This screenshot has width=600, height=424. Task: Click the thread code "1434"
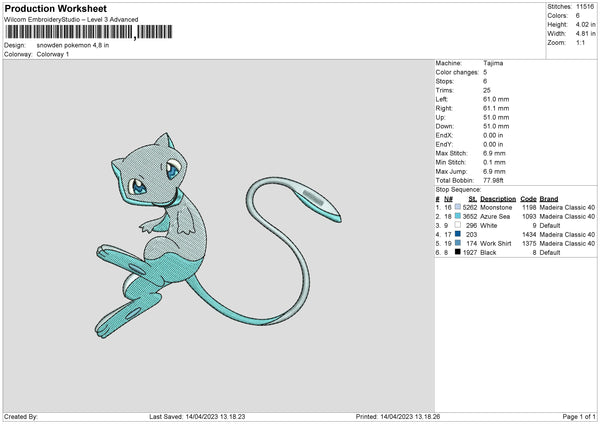click(x=529, y=235)
